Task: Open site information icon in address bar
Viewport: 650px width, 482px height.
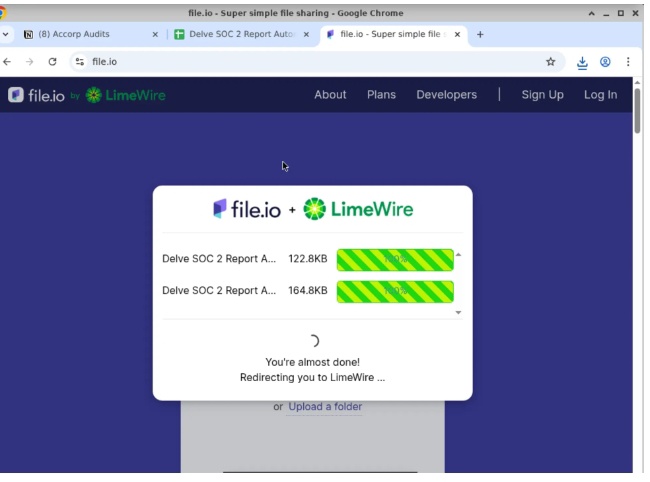Action: tap(80, 62)
